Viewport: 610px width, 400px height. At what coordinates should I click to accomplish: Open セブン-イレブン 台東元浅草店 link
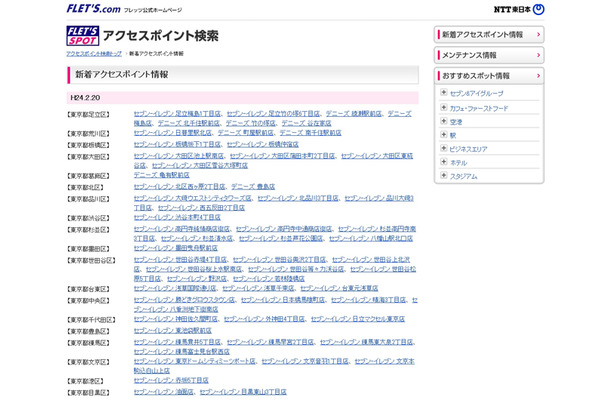339,289
